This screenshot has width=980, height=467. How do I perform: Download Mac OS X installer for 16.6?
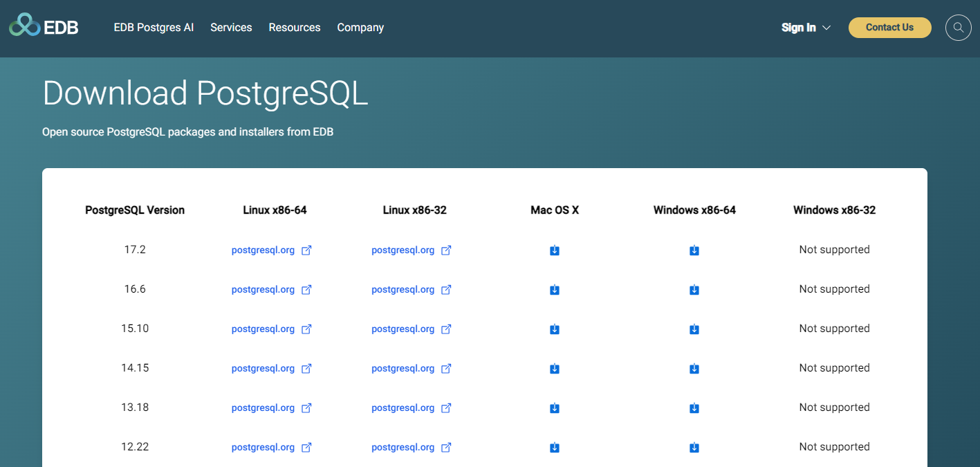point(555,290)
